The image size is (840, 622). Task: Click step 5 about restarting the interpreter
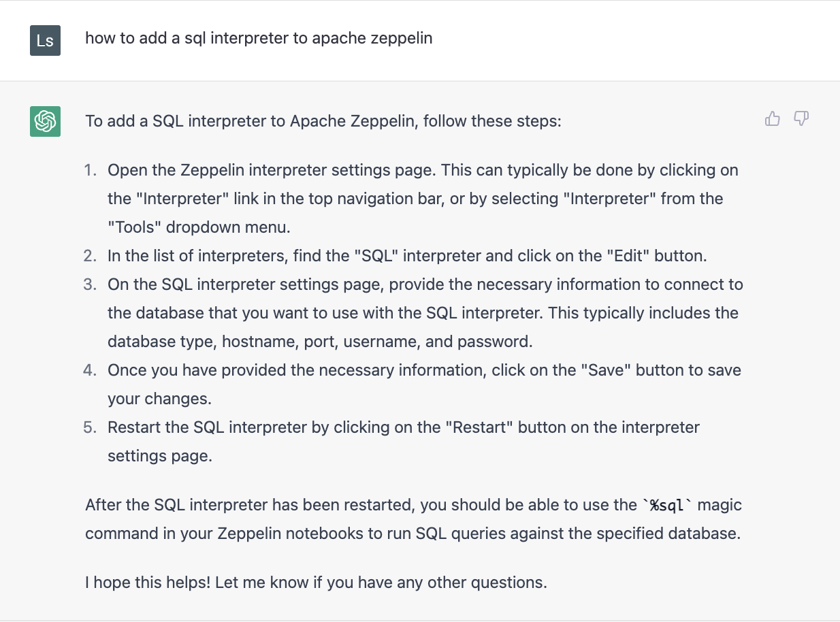click(404, 442)
